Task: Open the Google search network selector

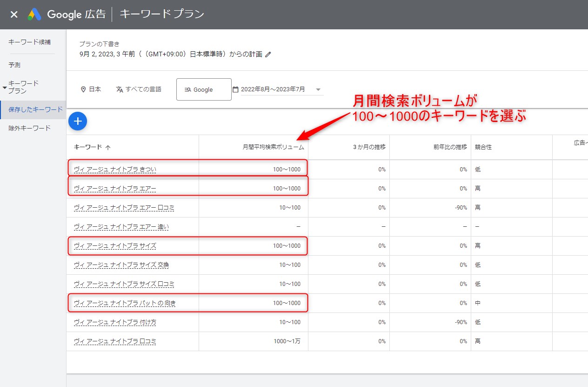Action: [204, 89]
